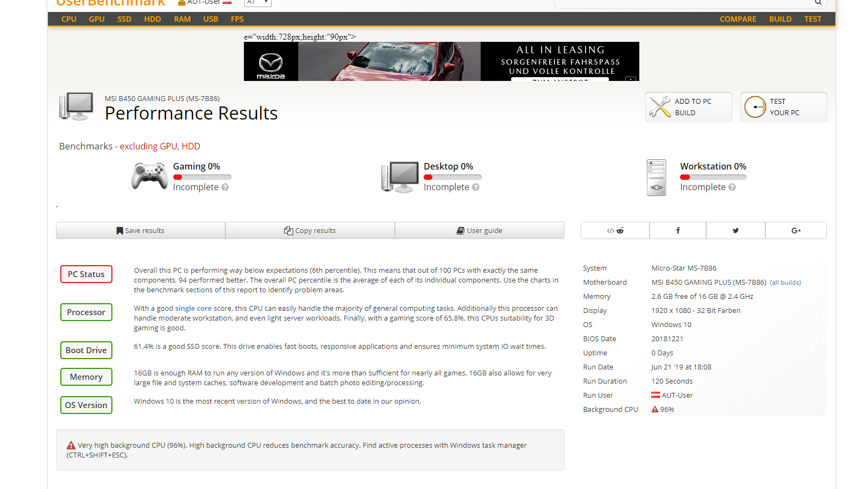Viewport: 868px width, 489px height.
Task: Click the 120 Seconds run duration value
Action: click(x=672, y=381)
